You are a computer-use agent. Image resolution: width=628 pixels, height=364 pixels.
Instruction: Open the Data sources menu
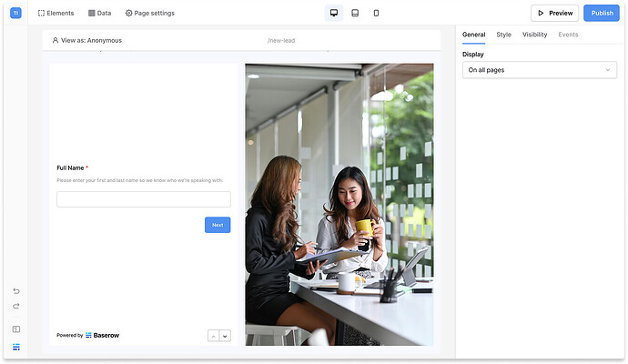(99, 13)
